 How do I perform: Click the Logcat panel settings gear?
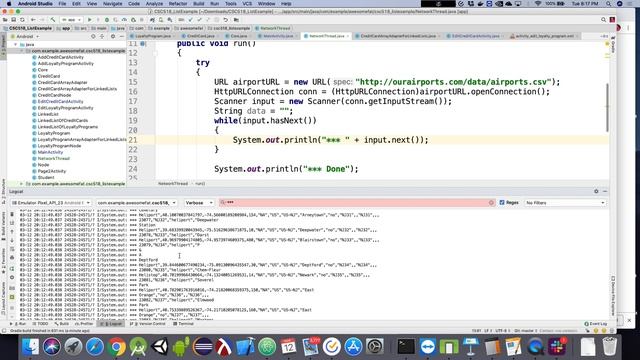click(596, 191)
